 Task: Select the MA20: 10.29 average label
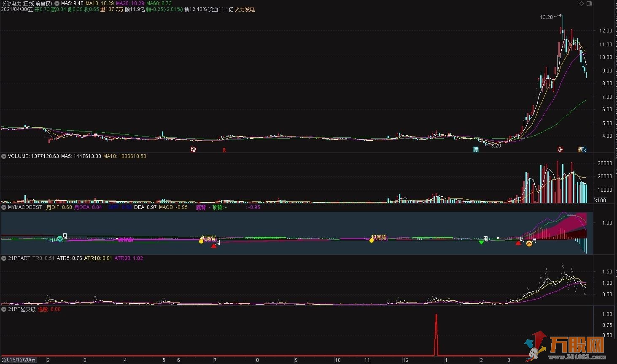click(130, 3)
